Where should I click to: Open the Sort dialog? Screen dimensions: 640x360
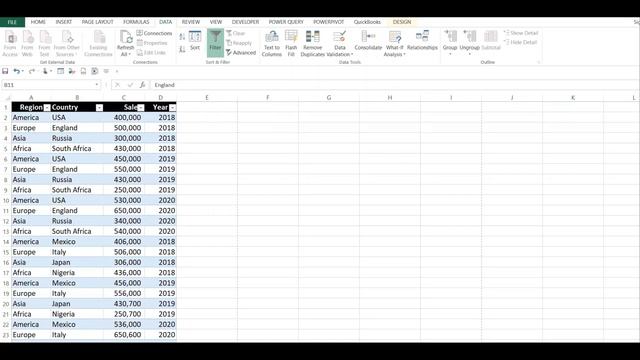(x=195, y=41)
